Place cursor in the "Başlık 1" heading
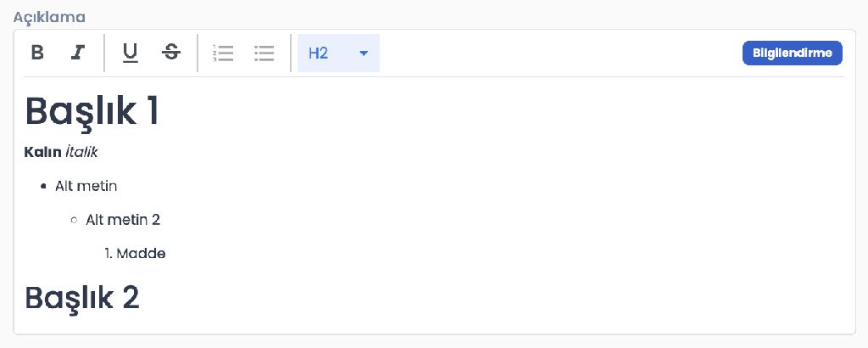 pos(92,111)
